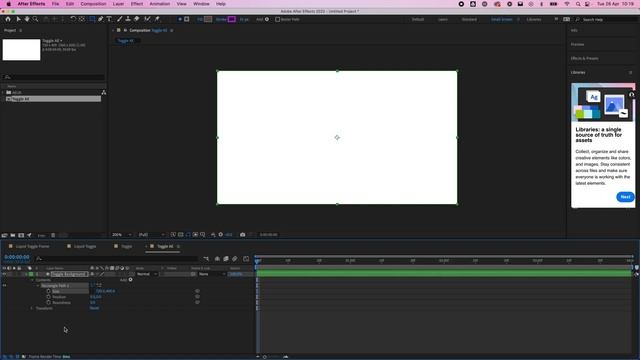This screenshot has width=640, height=360.
Task: Click the Home icon in the toolbar
Action: (8, 19)
